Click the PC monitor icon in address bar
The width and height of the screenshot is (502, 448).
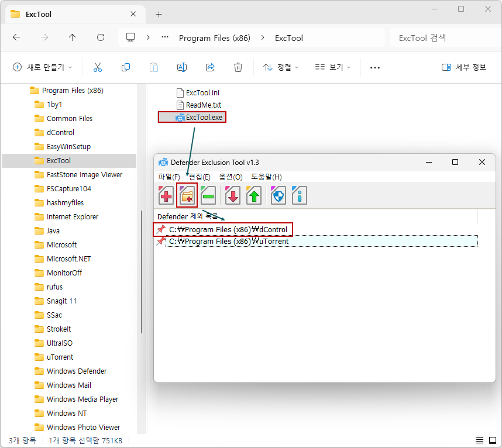click(130, 37)
